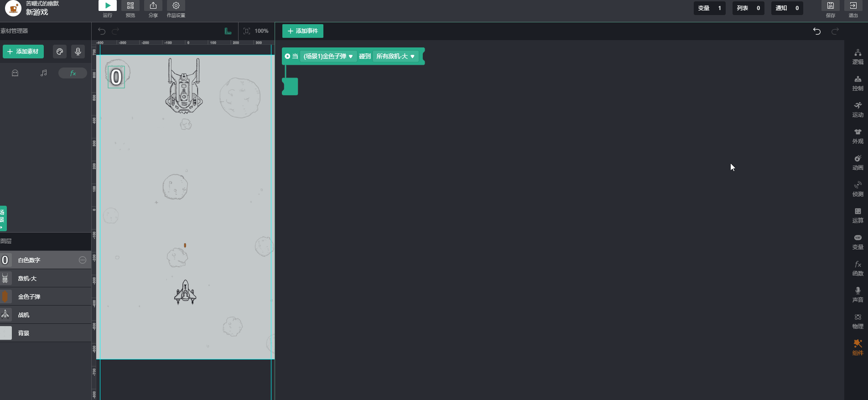The height and width of the screenshot is (400, 868).
Task: Click the user avatar in top left
Action: [13, 8]
